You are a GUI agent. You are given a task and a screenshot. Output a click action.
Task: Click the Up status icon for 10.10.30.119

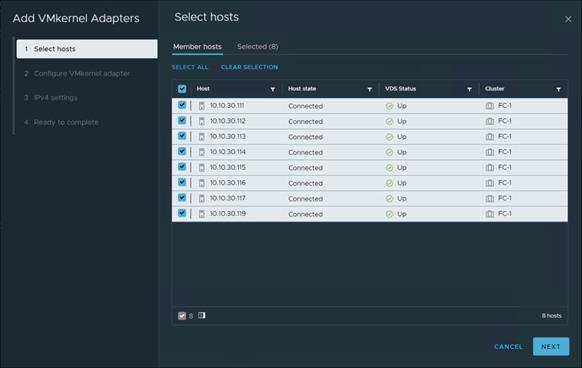tap(389, 214)
